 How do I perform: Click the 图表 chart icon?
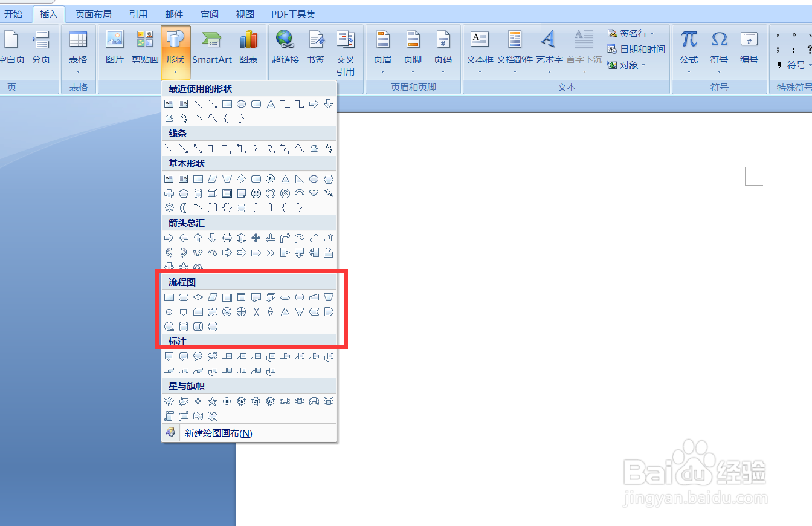249,48
